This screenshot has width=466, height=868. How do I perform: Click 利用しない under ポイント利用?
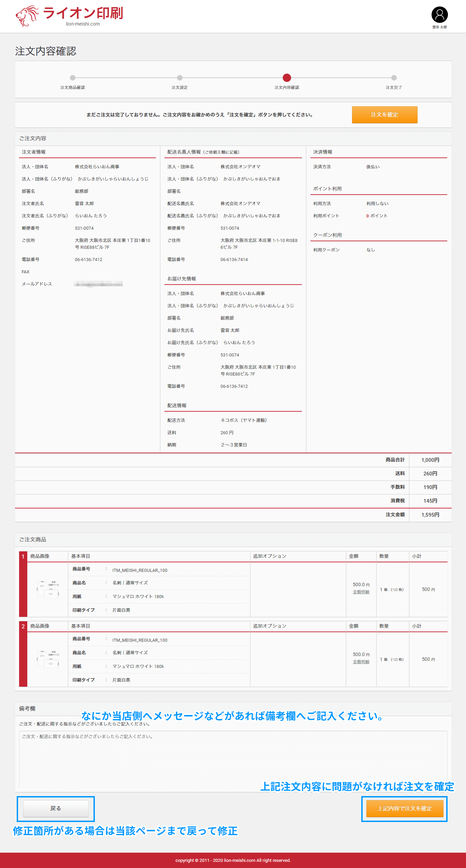(377, 203)
